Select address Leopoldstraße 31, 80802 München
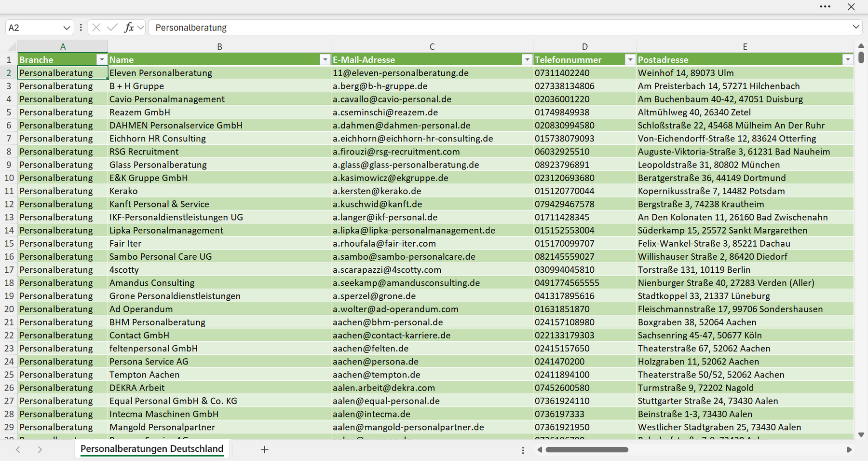Viewport: 868px width, 461px height. [745, 165]
